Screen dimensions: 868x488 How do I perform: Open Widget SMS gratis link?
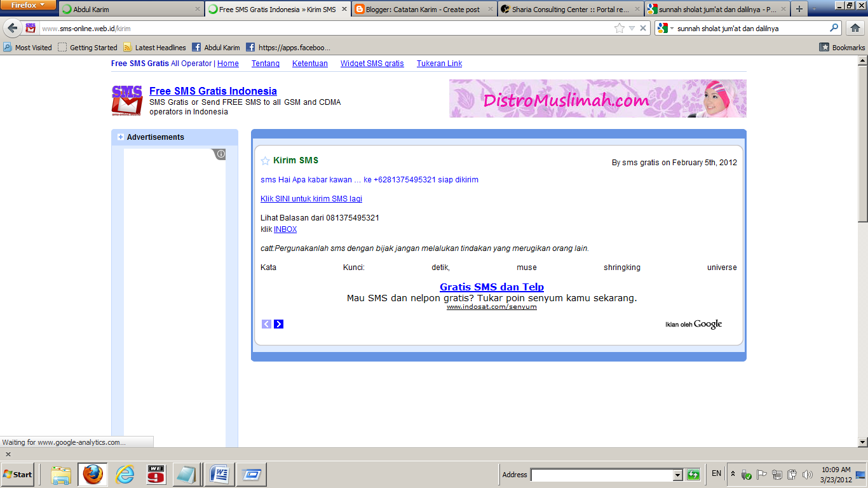[x=372, y=64]
